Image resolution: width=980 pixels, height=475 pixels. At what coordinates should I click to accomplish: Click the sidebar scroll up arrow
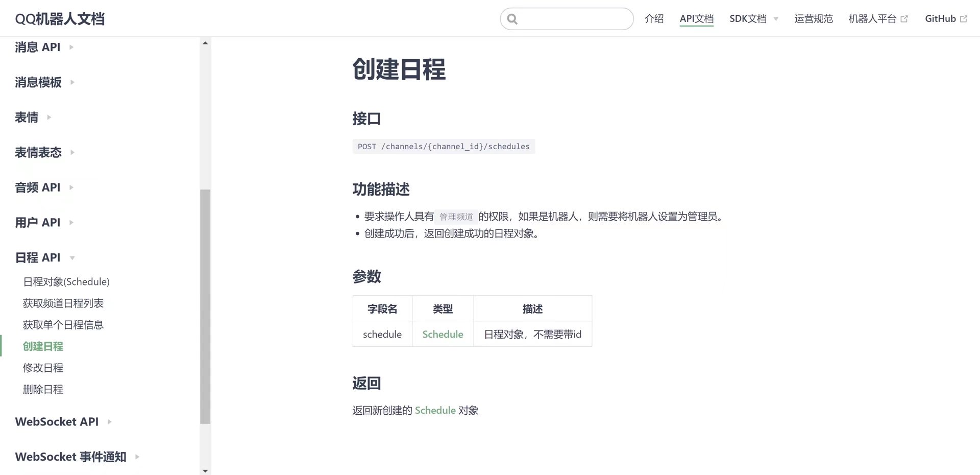tap(205, 43)
